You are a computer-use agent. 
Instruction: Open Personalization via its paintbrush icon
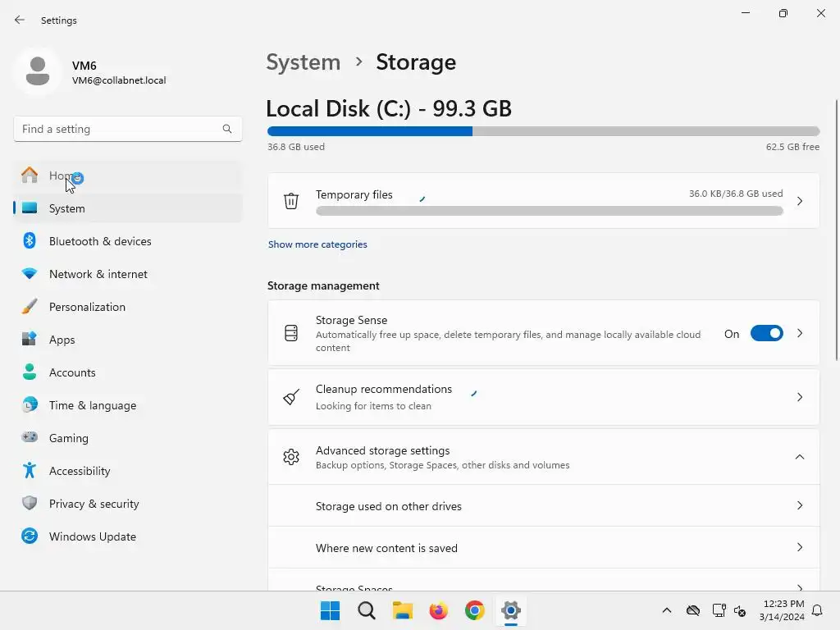coord(30,307)
